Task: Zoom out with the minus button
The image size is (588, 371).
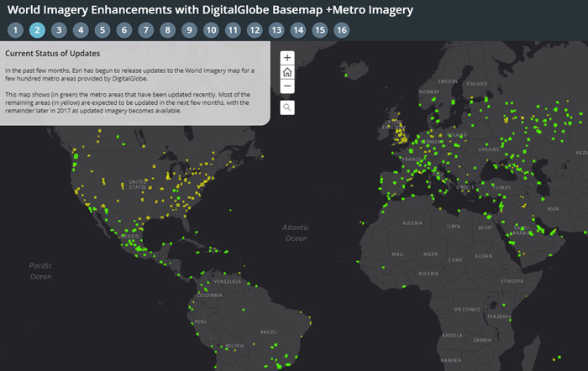Action: click(x=287, y=86)
